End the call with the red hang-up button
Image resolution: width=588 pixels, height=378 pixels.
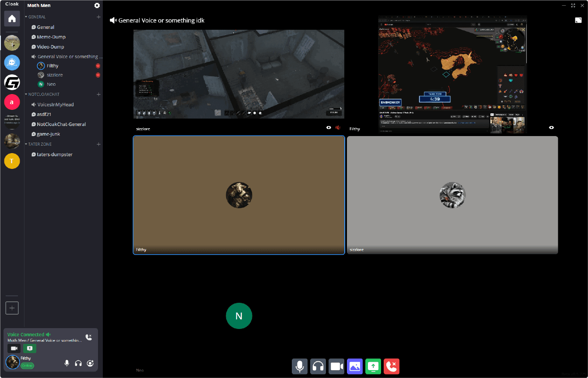point(392,366)
